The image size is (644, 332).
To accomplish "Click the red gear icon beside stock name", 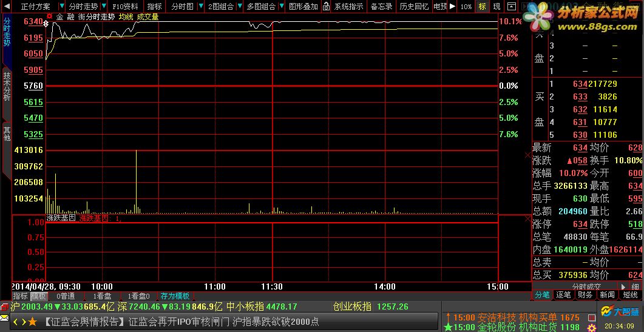I will click(50, 16).
